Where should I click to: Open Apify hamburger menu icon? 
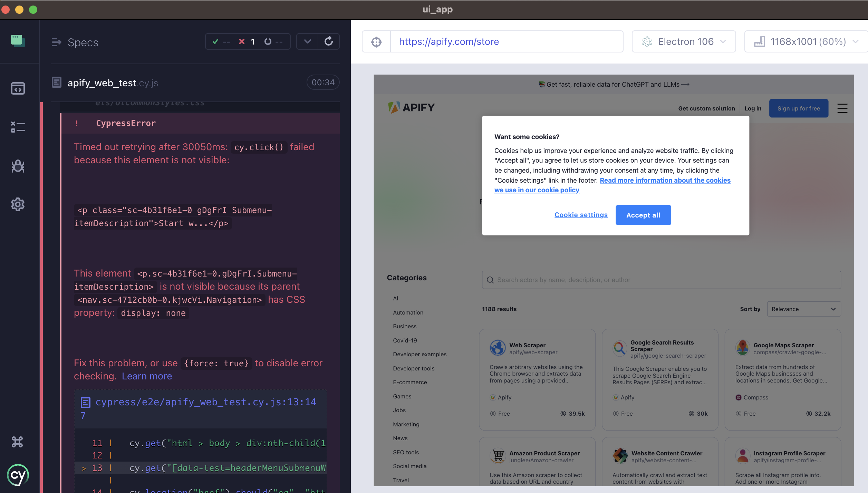click(x=842, y=108)
